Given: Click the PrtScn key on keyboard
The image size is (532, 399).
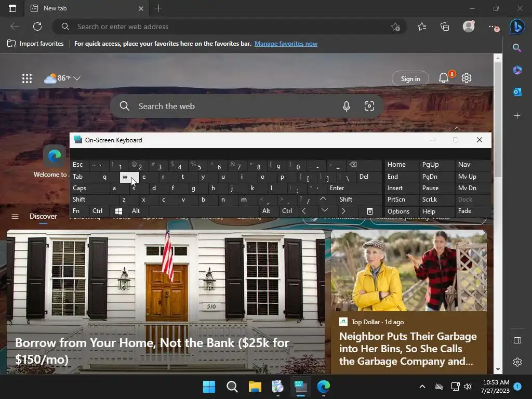Looking at the screenshot, I should (402, 199).
